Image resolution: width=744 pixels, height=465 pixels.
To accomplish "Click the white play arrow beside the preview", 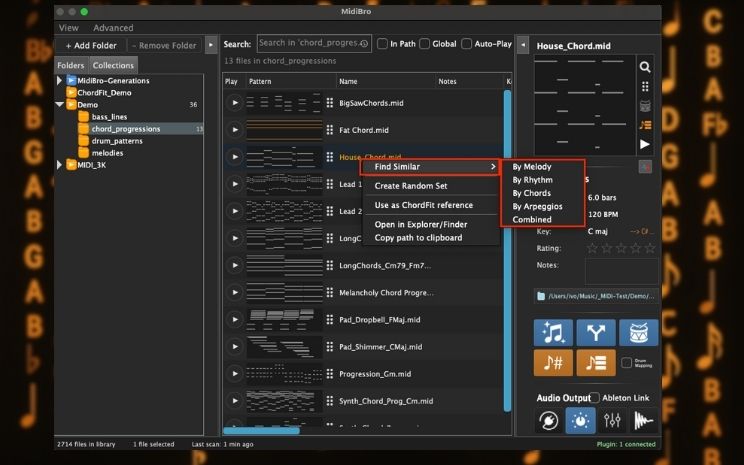I will [644, 144].
